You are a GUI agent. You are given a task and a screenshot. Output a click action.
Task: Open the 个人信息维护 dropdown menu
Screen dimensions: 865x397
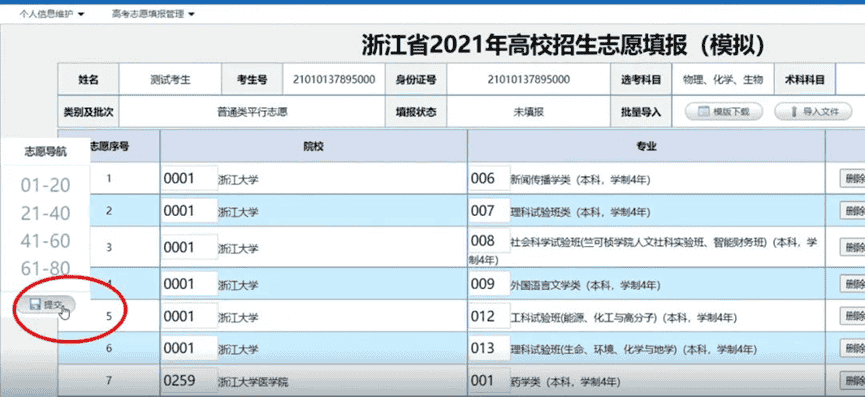(x=52, y=14)
